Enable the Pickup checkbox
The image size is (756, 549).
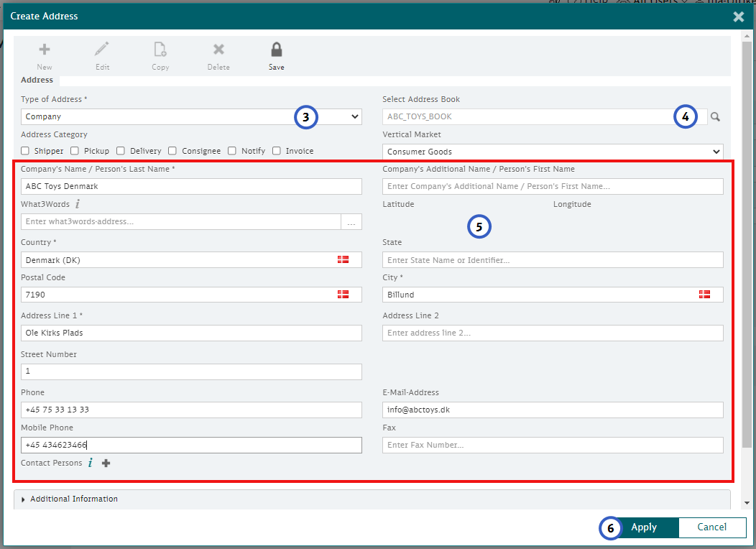pyautogui.click(x=75, y=151)
